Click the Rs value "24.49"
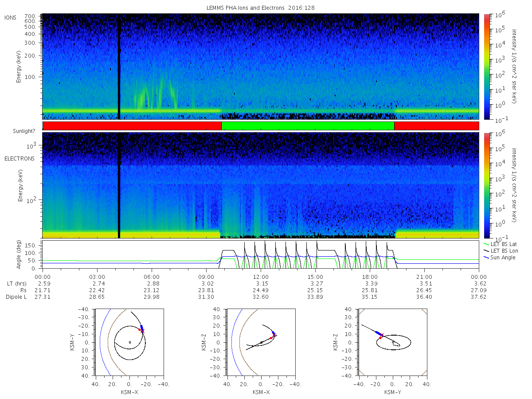The height and width of the screenshot is (399, 532). pyautogui.click(x=261, y=290)
